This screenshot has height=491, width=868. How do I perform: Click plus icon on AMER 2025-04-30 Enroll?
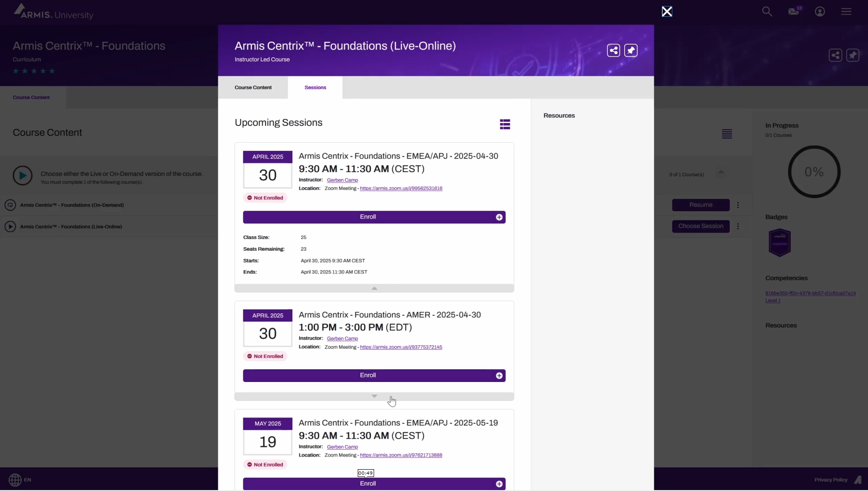[499, 376]
